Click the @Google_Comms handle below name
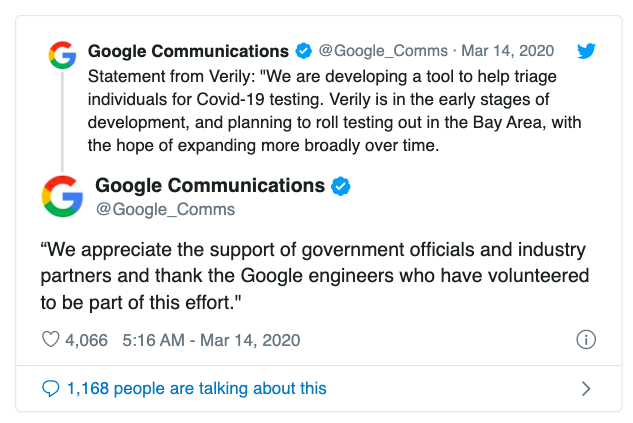 point(165,209)
